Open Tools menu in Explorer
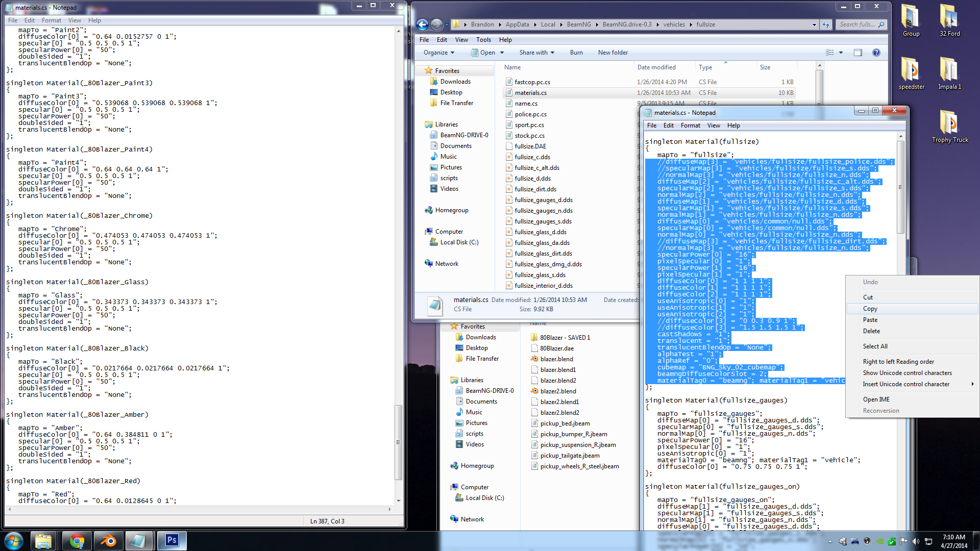 pyautogui.click(x=483, y=40)
